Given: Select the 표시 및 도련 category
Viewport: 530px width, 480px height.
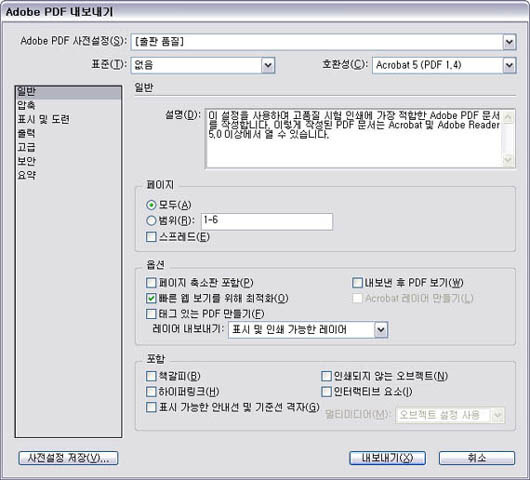Looking at the screenshot, I should click(x=68, y=119).
